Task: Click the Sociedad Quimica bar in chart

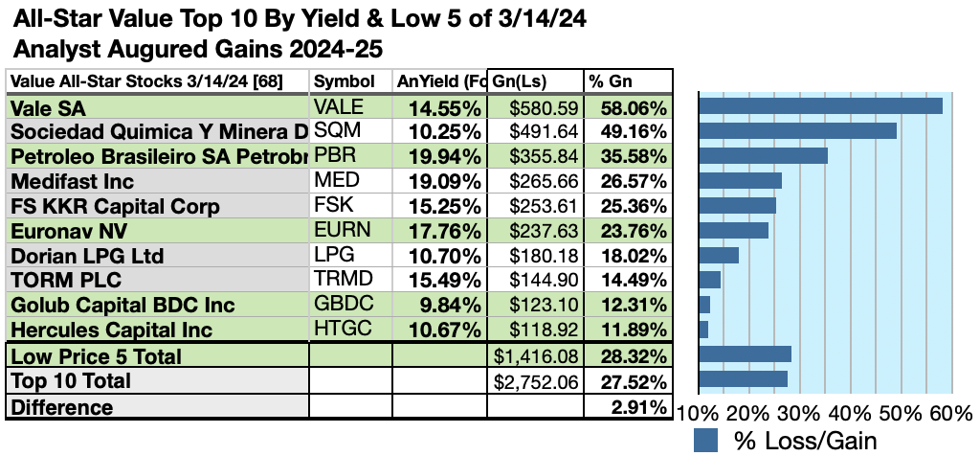Action: (797, 130)
